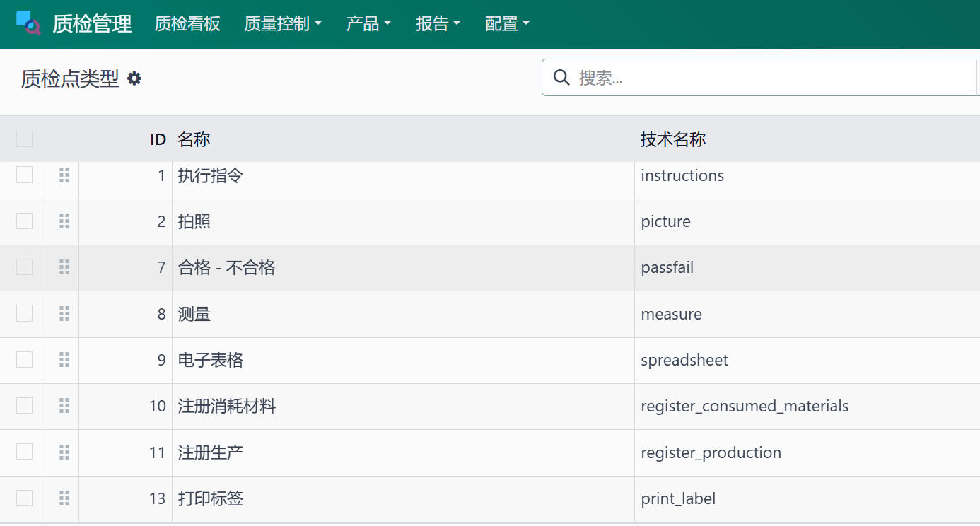Image resolution: width=980 pixels, height=526 pixels.
Task: Open the 产品 dropdown menu
Action: (368, 24)
